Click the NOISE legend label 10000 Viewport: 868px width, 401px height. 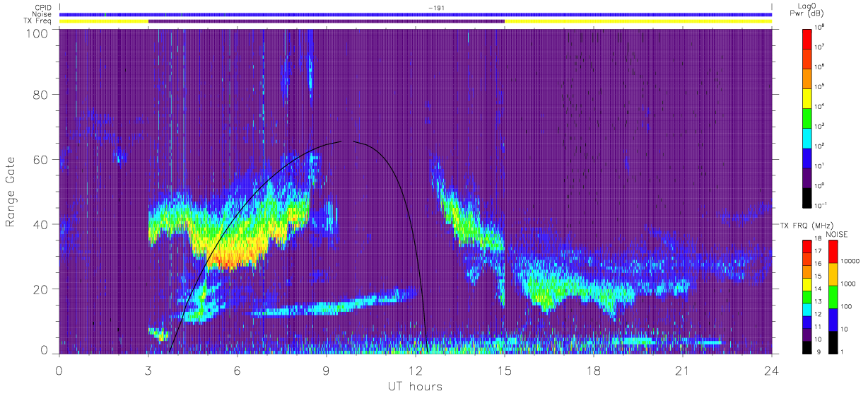click(x=849, y=262)
